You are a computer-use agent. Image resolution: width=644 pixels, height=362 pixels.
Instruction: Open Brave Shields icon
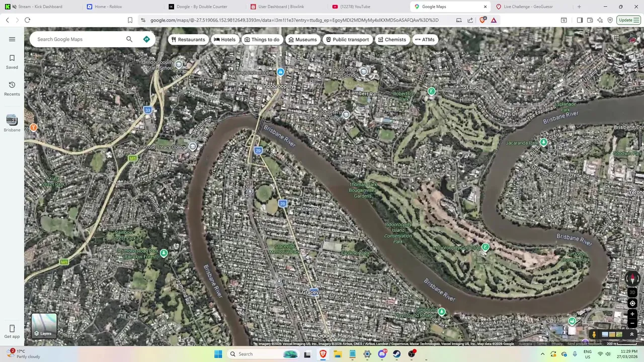[483, 20]
